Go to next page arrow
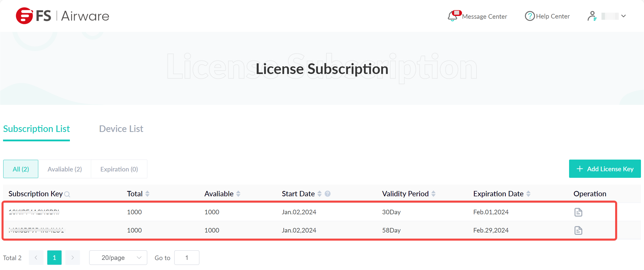This screenshot has height=270, width=644. [x=73, y=258]
